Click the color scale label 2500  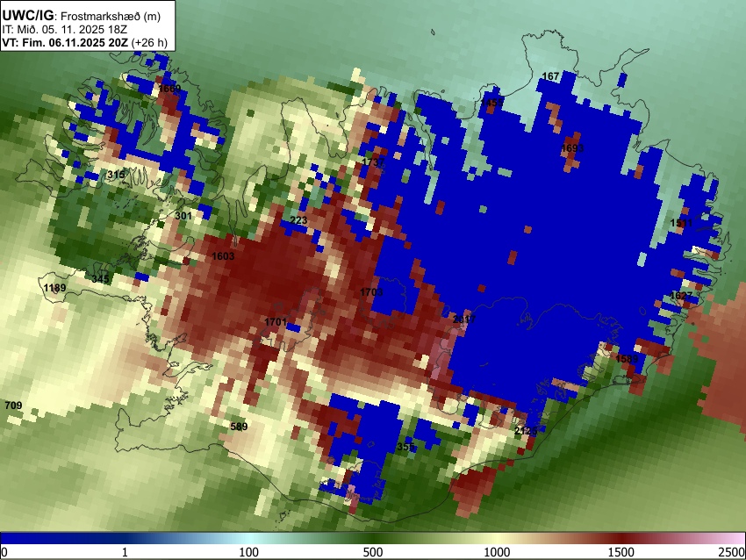click(733, 552)
